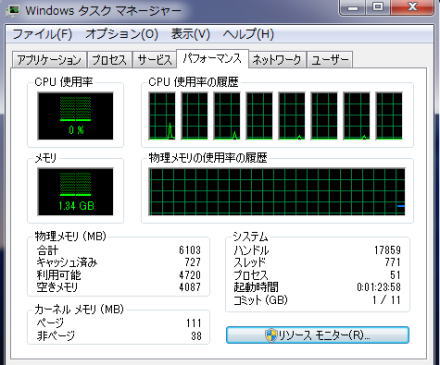Minimize the Task Manager window
This screenshot has height=365, width=440.
pyautogui.click(x=352, y=7)
